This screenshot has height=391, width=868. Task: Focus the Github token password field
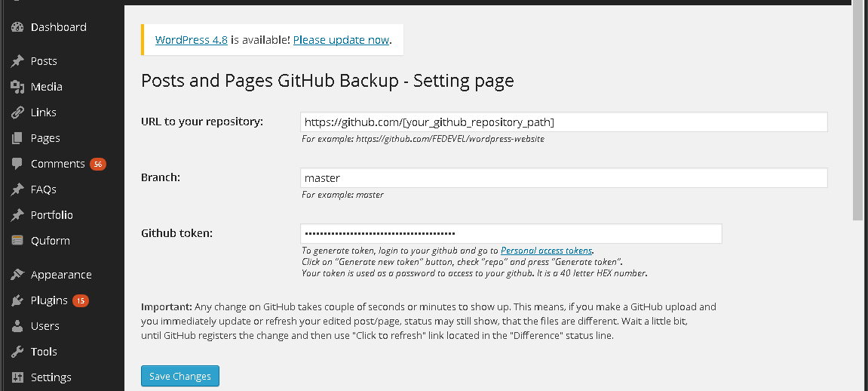point(511,234)
